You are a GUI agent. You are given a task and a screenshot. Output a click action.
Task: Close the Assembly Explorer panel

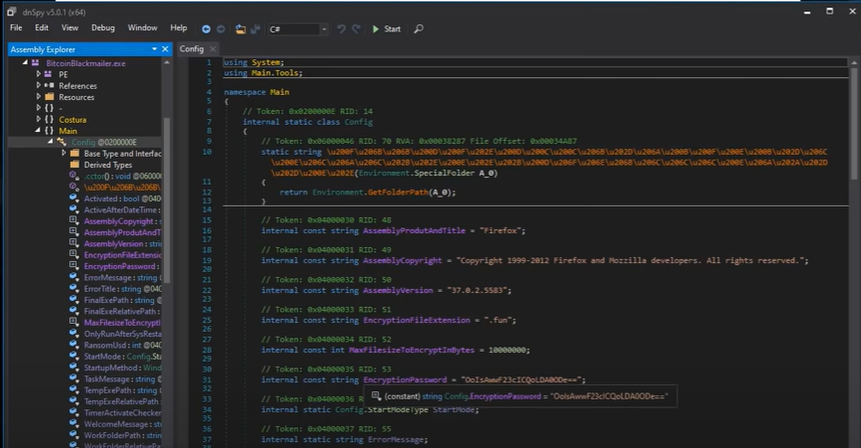164,49
